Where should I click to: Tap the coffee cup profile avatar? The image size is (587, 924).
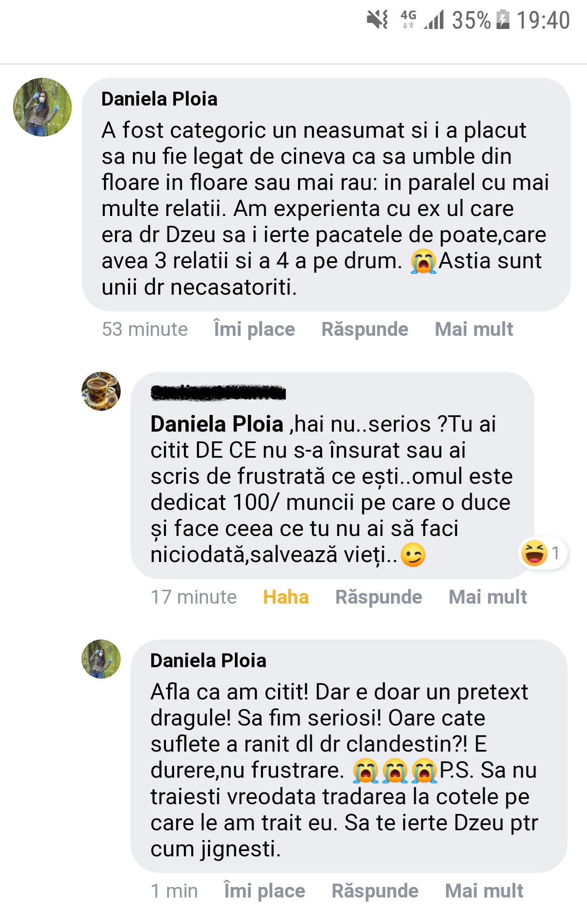point(101,391)
